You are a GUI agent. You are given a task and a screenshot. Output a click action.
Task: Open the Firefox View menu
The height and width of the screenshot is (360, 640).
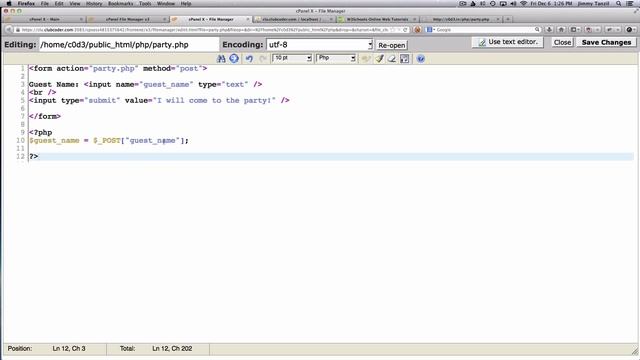pos(75,4)
